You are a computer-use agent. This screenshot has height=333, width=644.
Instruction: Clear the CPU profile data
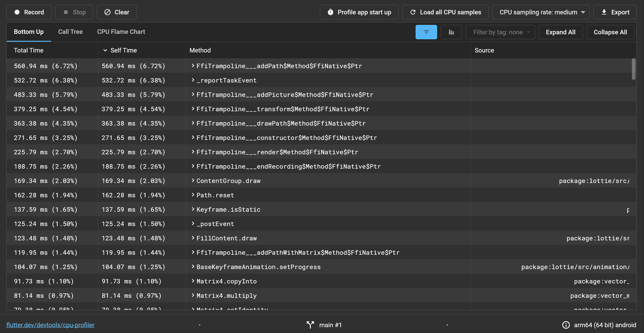tap(116, 12)
